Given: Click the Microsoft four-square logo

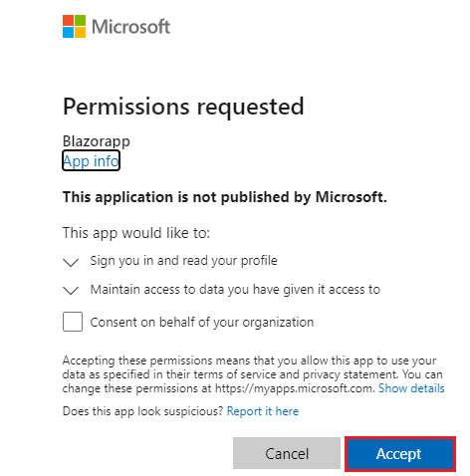Looking at the screenshot, I should click(x=74, y=26).
